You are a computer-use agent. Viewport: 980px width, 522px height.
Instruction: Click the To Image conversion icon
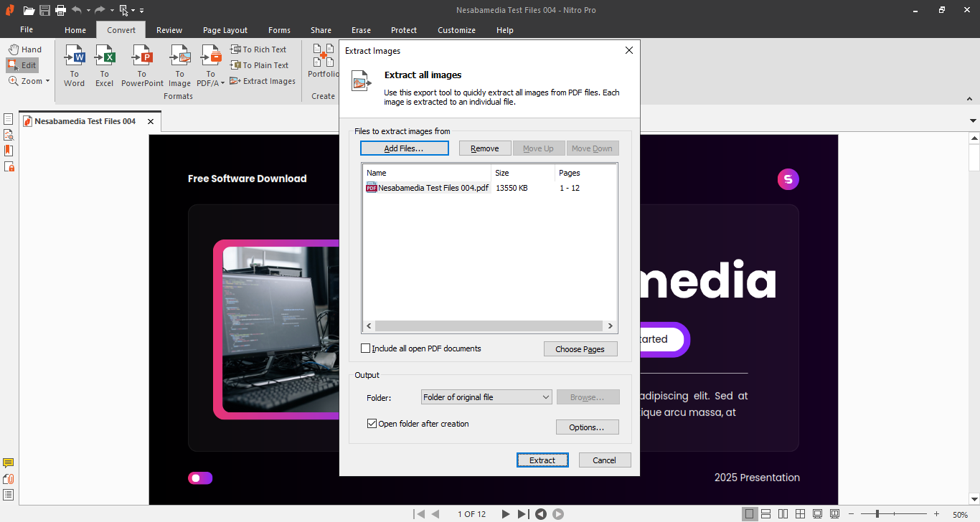point(179,65)
